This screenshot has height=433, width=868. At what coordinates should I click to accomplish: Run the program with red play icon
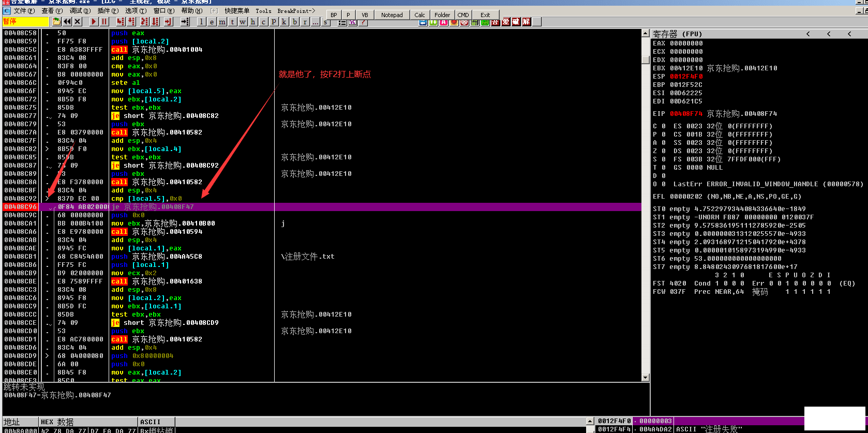click(94, 22)
